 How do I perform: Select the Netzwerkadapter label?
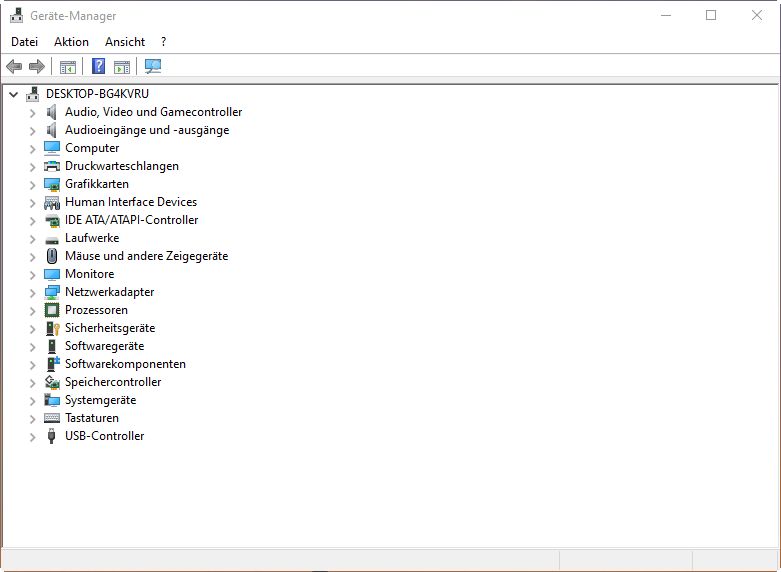click(x=110, y=292)
